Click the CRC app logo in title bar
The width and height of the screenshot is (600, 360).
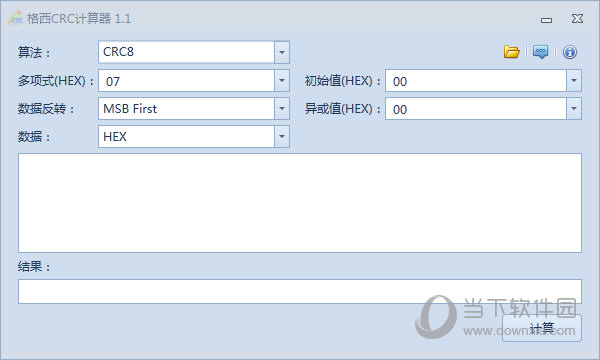pyautogui.click(x=16, y=18)
